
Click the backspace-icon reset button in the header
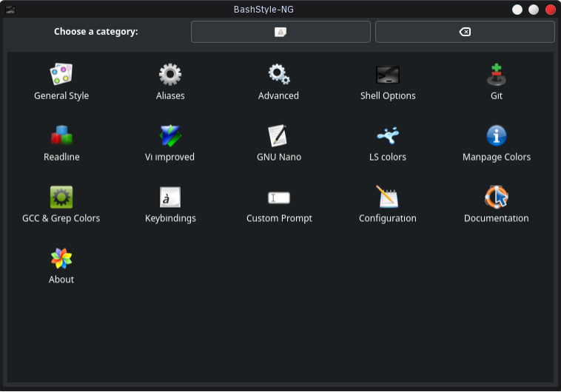click(465, 32)
